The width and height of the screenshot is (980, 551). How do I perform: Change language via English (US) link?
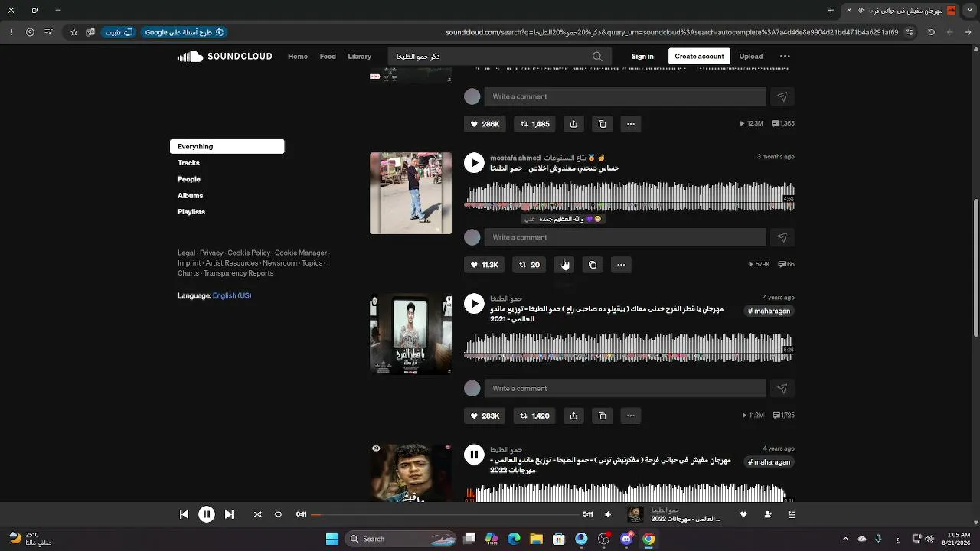click(232, 295)
